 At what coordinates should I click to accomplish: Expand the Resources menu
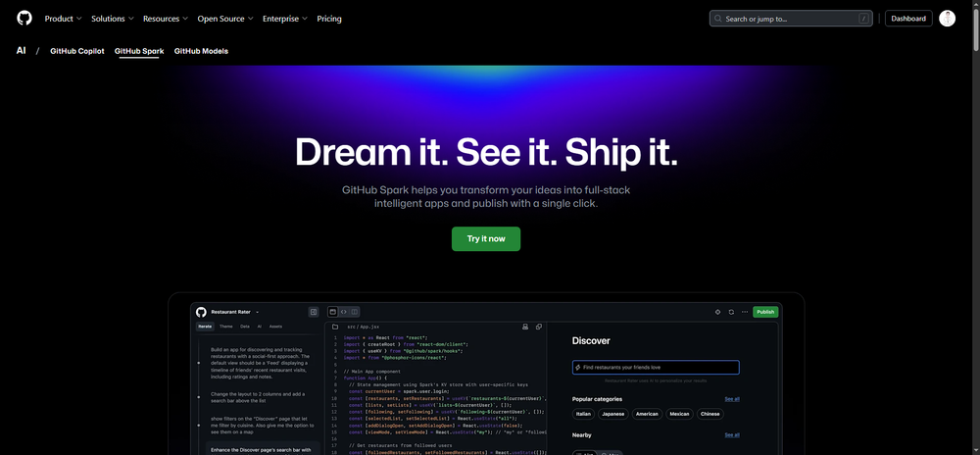tap(166, 19)
